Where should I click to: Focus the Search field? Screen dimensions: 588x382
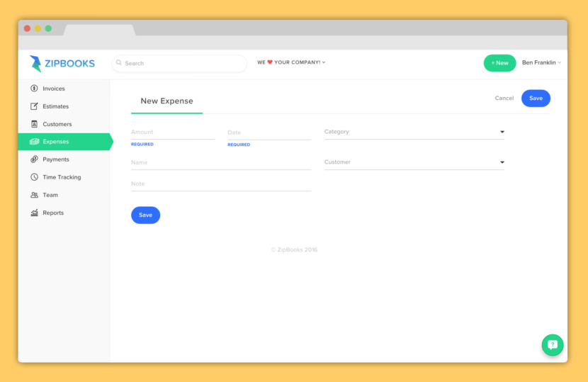(x=179, y=63)
